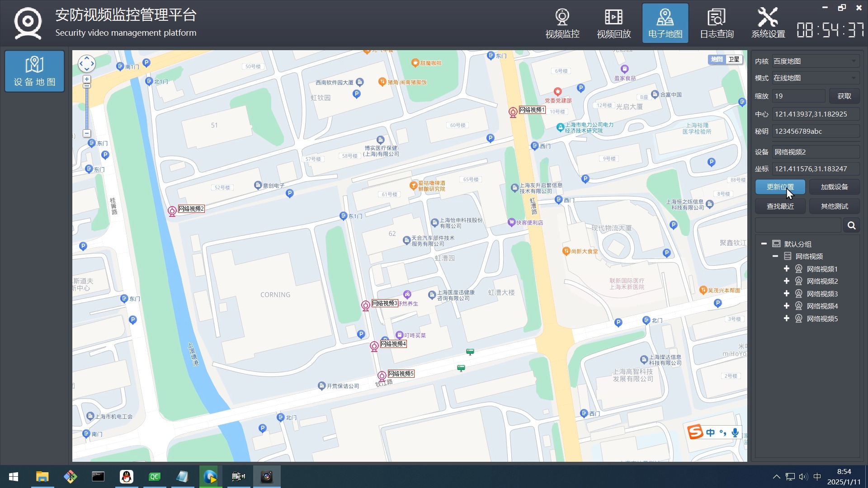The width and height of the screenshot is (868, 488).
Task: Click the 上海探达信息科技有限公司 marker on map
Action: coord(644,360)
